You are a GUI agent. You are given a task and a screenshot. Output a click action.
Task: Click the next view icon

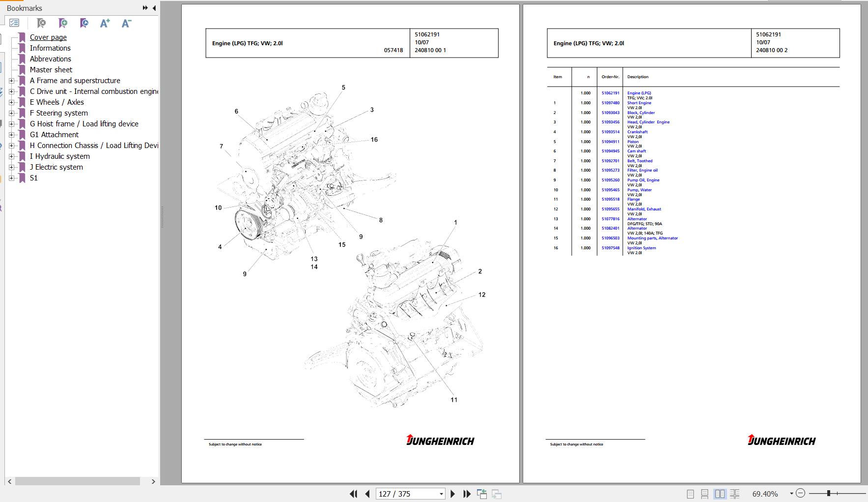[497, 494]
